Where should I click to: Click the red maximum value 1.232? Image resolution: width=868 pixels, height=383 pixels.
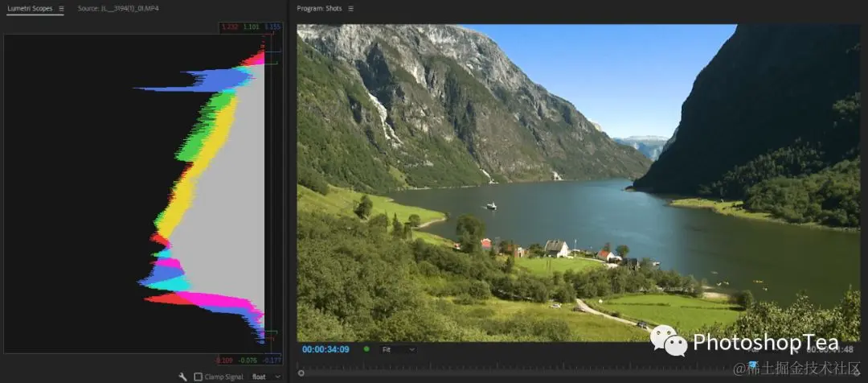point(228,27)
